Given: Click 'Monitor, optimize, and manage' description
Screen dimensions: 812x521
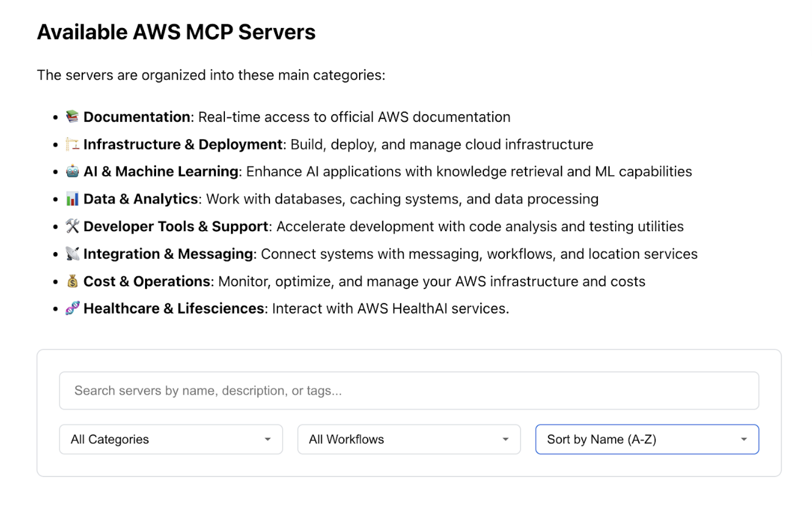Looking at the screenshot, I should pos(432,282).
